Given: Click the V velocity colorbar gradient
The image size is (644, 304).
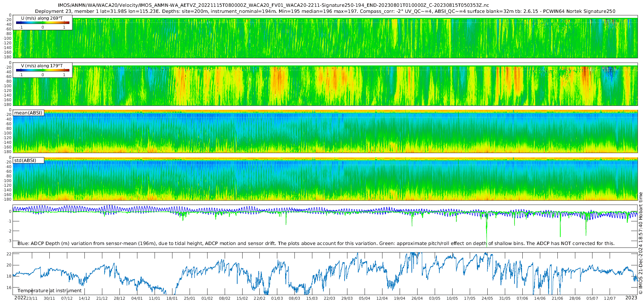Looking at the screenshot, I should tap(43, 70).
